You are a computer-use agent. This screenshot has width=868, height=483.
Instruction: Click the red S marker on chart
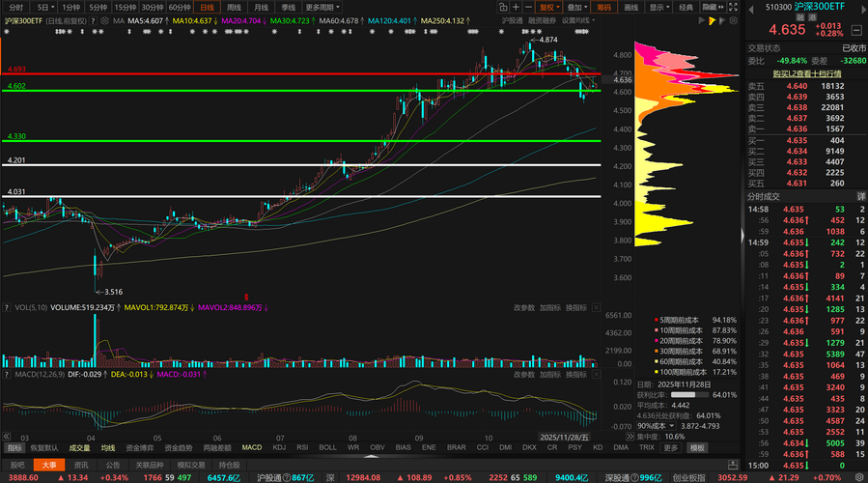point(246,298)
